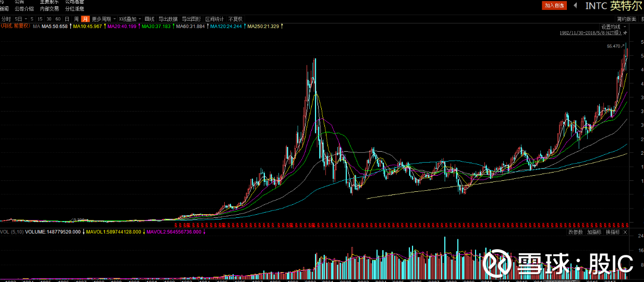Toggle 不复权 adjustment mode
Image resolution: width=644 pixels, height=282 pixels.
(235, 19)
